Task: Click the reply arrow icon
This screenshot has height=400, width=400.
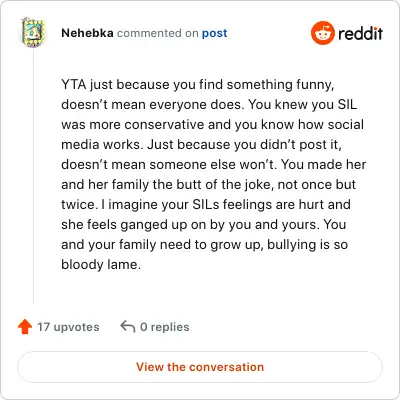Action: 128,327
